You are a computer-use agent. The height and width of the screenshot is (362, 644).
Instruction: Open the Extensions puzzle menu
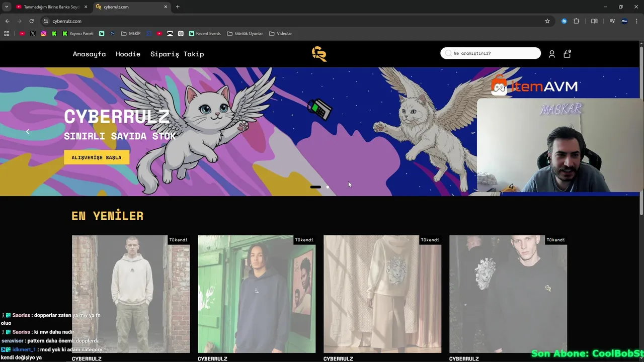[x=577, y=21]
